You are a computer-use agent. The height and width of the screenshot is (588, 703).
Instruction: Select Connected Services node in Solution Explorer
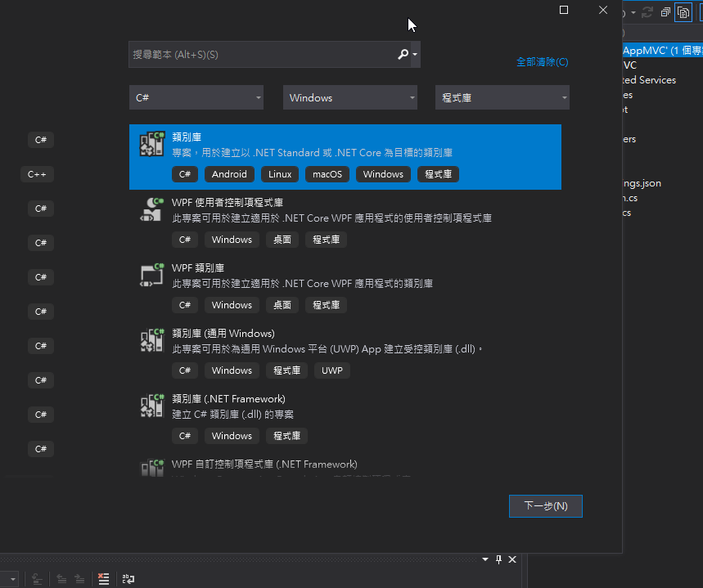[x=650, y=80]
